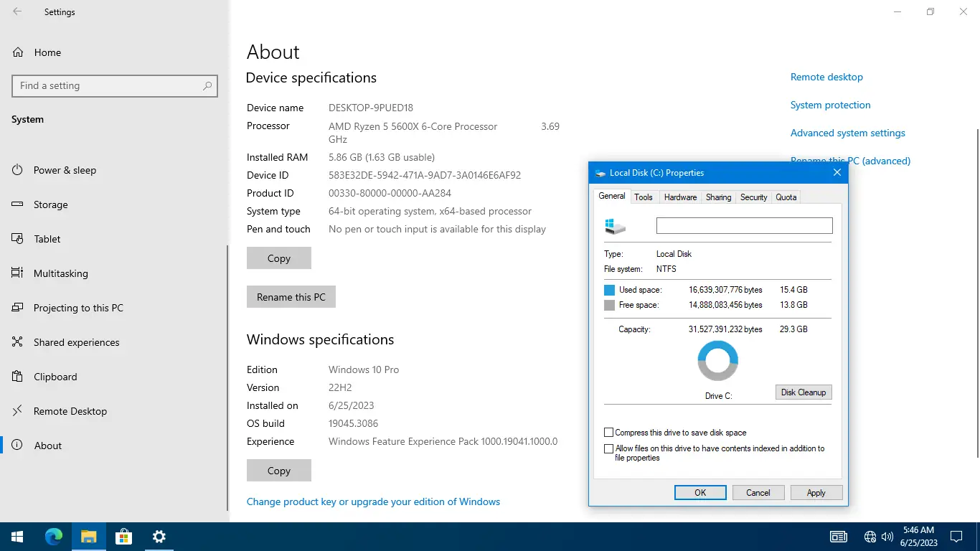Copy the Windows specifications
The height and width of the screenshot is (551, 980).
point(279,471)
